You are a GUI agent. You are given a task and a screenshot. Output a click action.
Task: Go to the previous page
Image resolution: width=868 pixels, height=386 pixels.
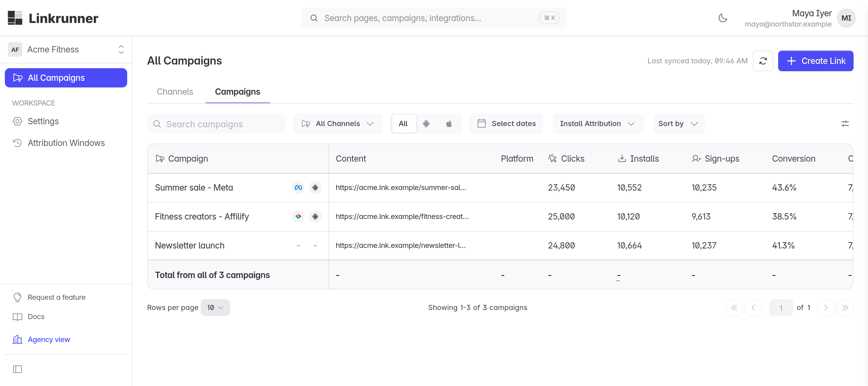tap(753, 308)
